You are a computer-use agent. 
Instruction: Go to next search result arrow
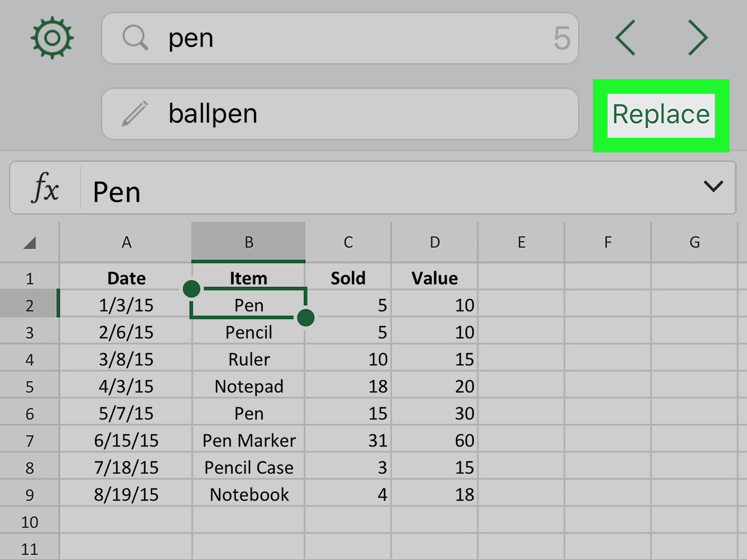(x=698, y=38)
